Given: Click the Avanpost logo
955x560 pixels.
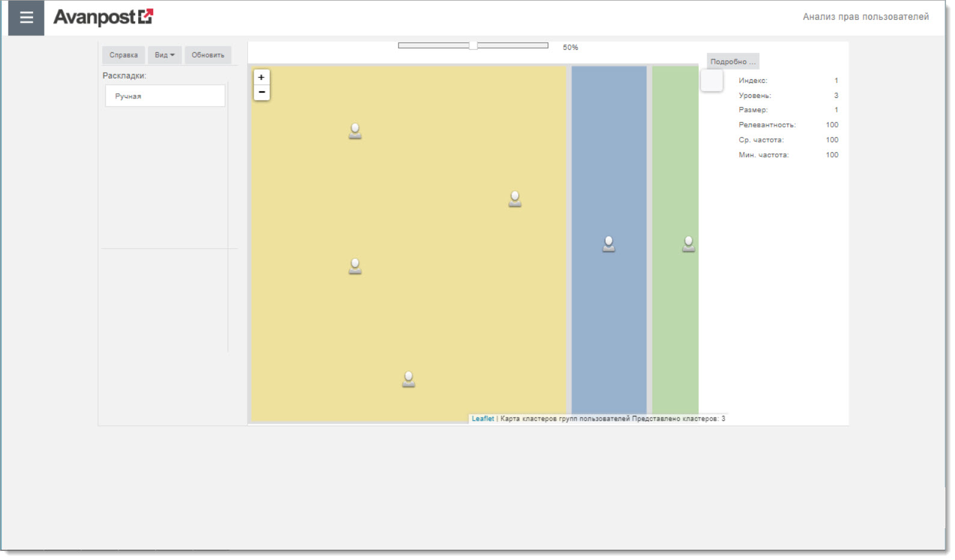Looking at the screenshot, I should [x=103, y=17].
